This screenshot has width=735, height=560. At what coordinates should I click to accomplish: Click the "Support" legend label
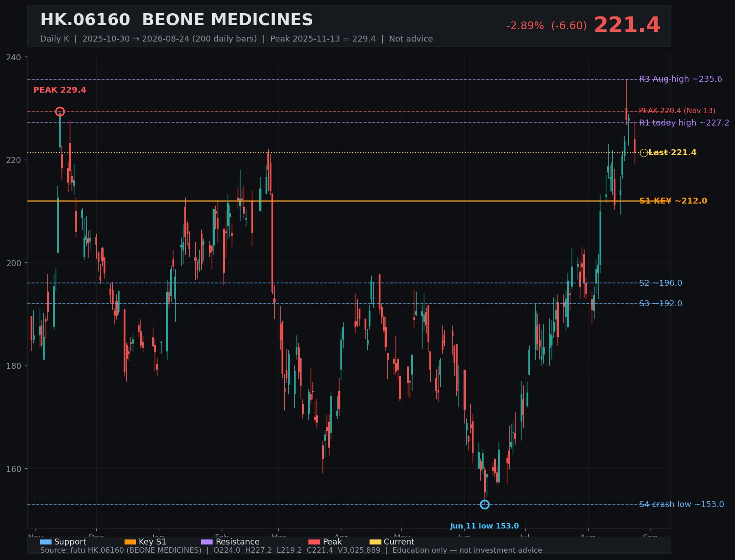(70, 542)
